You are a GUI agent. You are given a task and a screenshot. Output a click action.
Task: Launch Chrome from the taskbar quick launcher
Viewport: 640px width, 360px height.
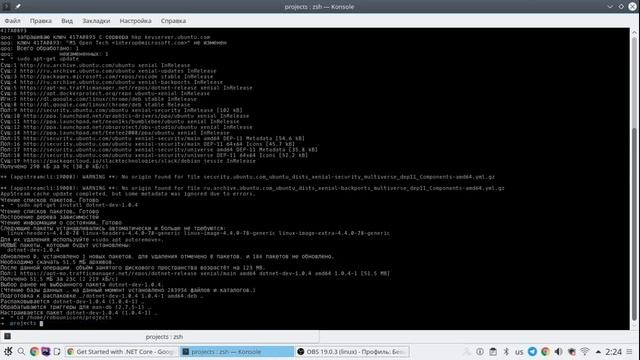pos(34,351)
